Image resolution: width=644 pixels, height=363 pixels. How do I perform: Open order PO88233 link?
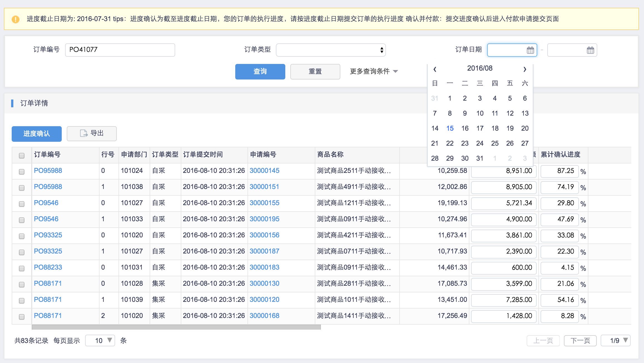pos(48,267)
